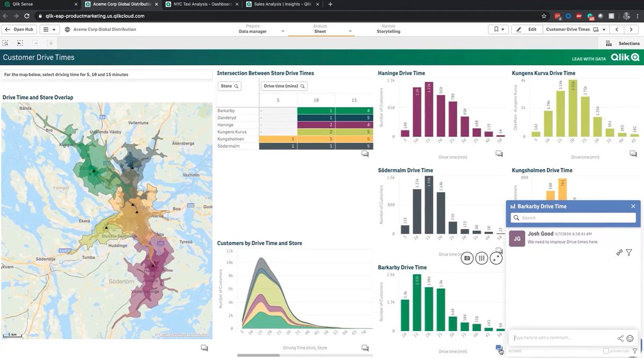Click the Open Hub button
The width and height of the screenshot is (644, 358).
click(19, 30)
